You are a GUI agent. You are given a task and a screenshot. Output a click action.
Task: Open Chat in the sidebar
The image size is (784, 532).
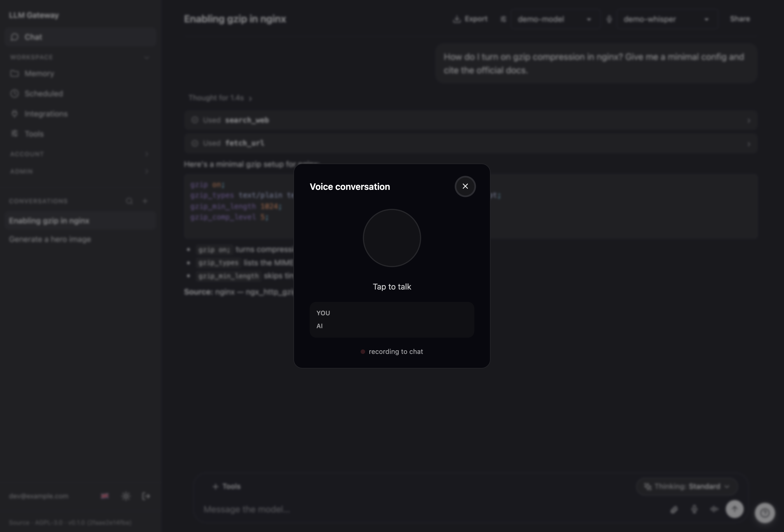pos(80,37)
